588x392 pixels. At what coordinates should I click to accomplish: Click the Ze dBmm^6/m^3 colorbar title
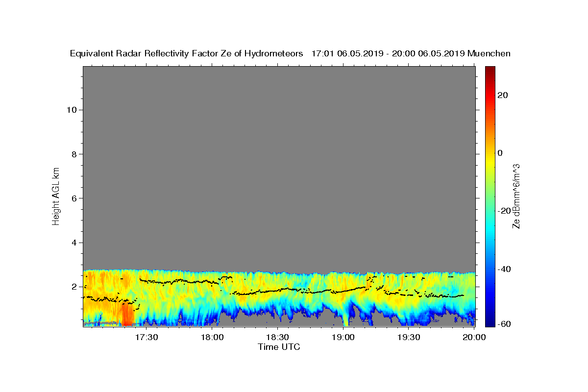pyautogui.click(x=516, y=196)
